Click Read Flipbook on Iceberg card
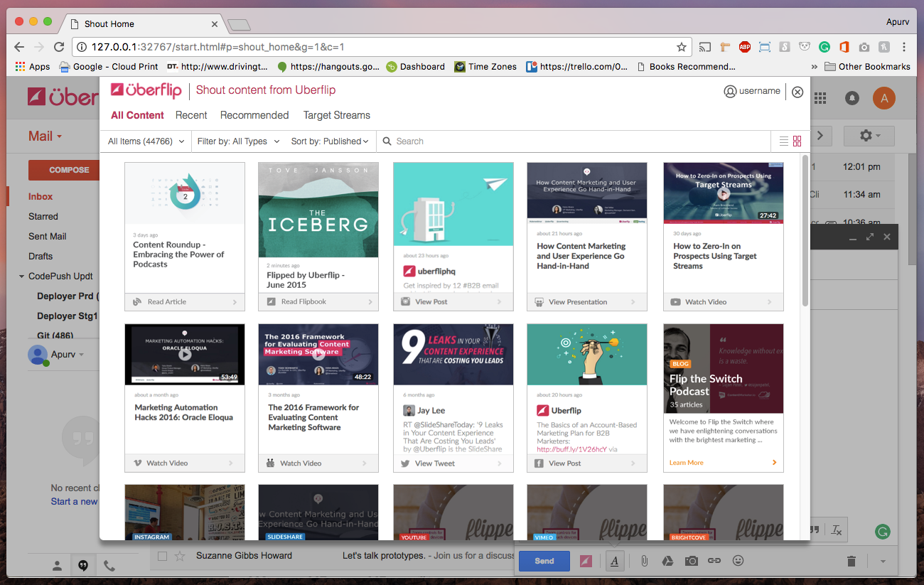This screenshot has width=924, height=585. (318, 301)
